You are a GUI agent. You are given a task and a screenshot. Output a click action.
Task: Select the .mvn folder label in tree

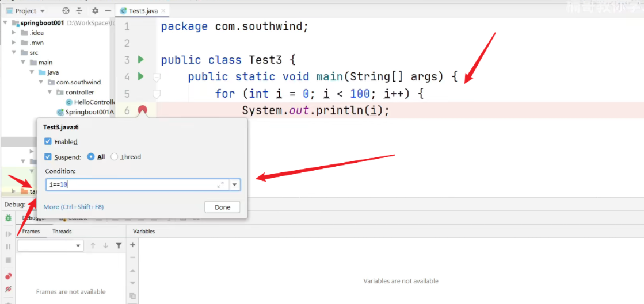(x=37, y=43)
